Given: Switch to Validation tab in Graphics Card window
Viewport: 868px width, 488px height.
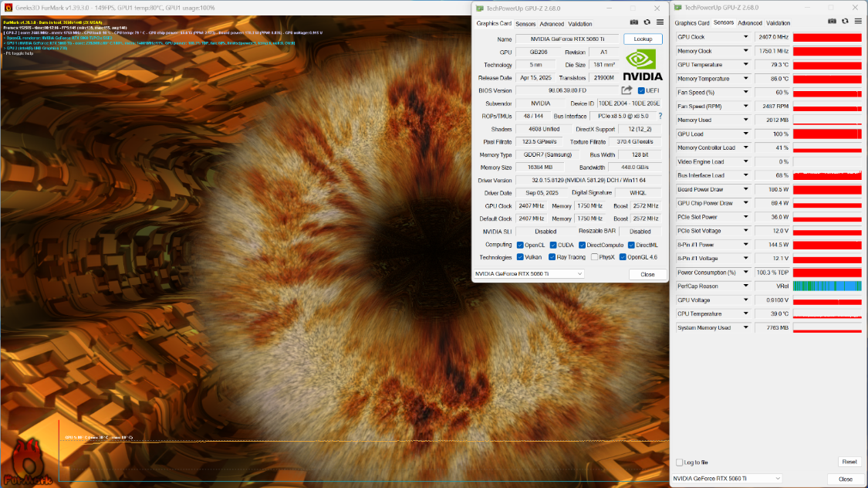Looking at the screenshot, I should [580, 24].
